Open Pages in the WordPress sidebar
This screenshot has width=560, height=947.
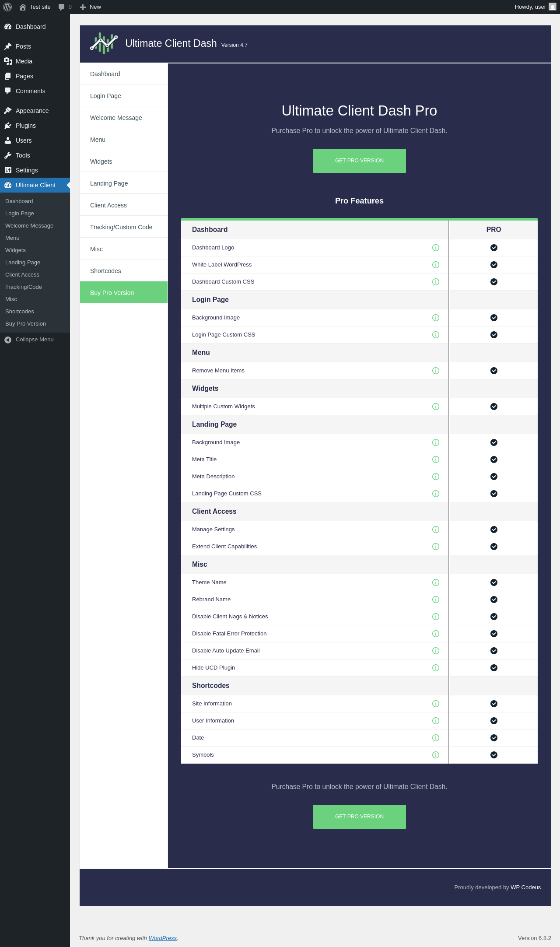coord(35,76)
